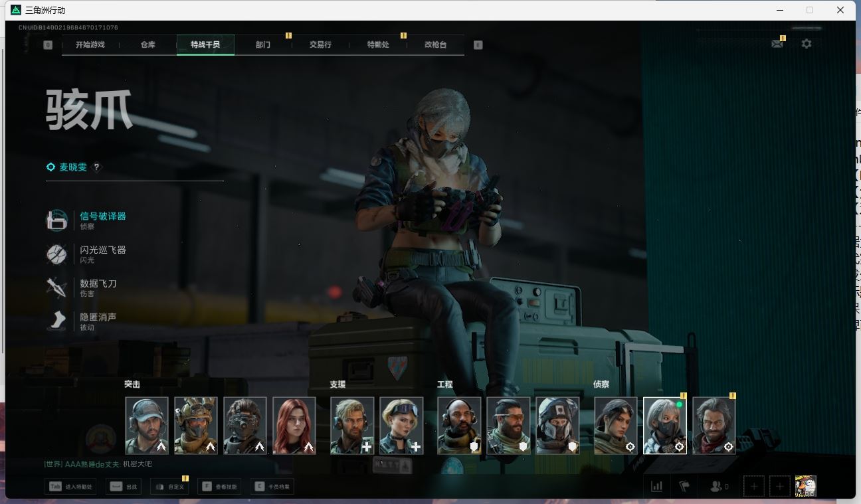Select the red-haired assault operator portrait
The width and height of the screenshot is (861, 504).
pos(294,426)
